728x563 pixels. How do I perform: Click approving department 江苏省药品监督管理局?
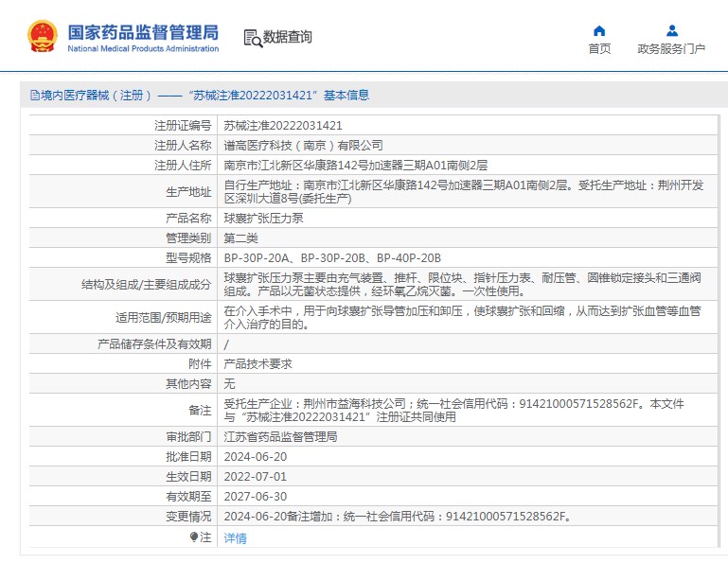(280, 437)
